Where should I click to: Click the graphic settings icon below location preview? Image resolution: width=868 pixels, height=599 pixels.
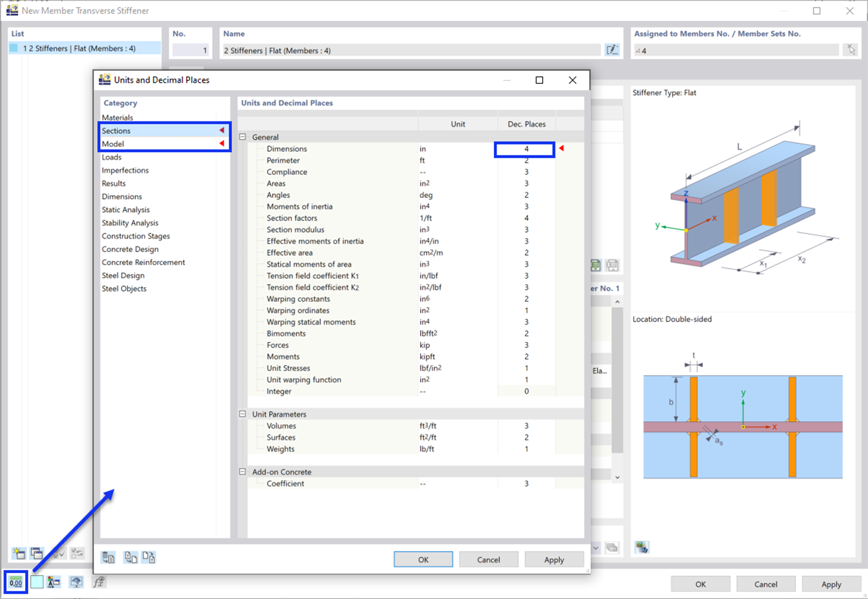(x=642, y=547)
